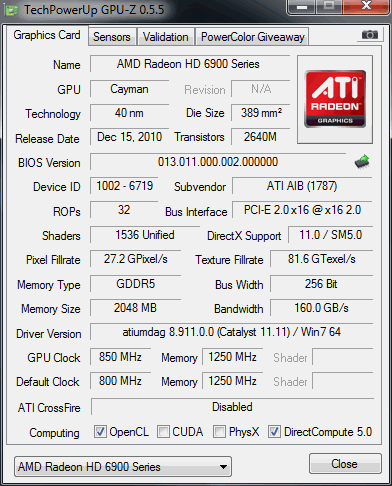
Task: Select the Graphics Card tab
Action: pos(47,35)
